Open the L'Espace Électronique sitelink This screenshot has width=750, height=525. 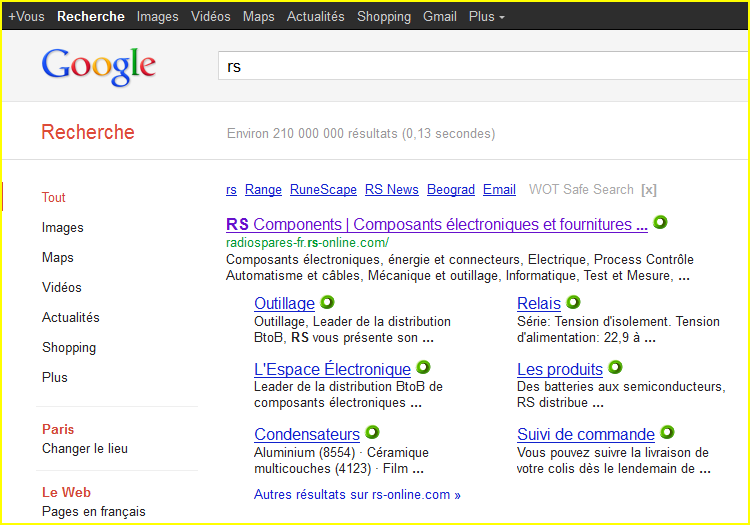[x=332, y=369]
